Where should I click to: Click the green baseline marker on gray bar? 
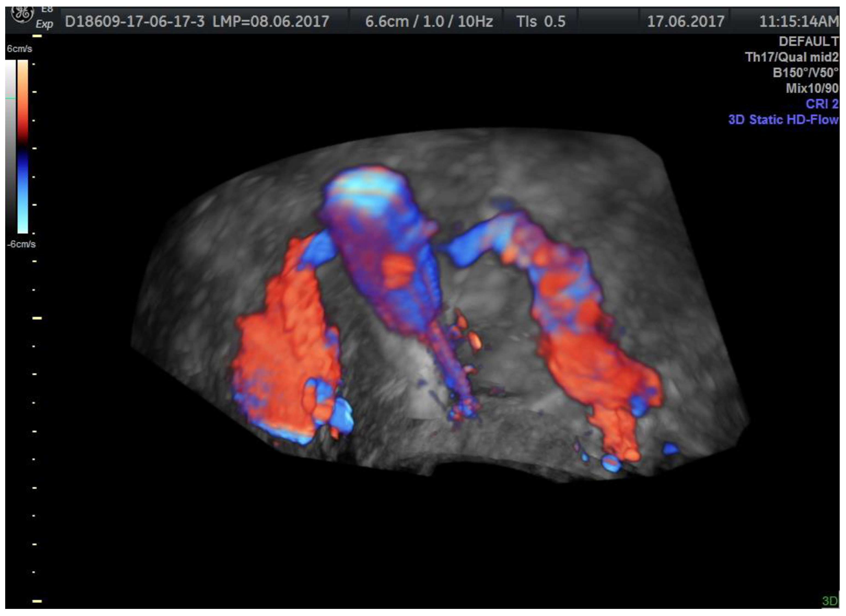pyautogui.click(x=10, y=98)
